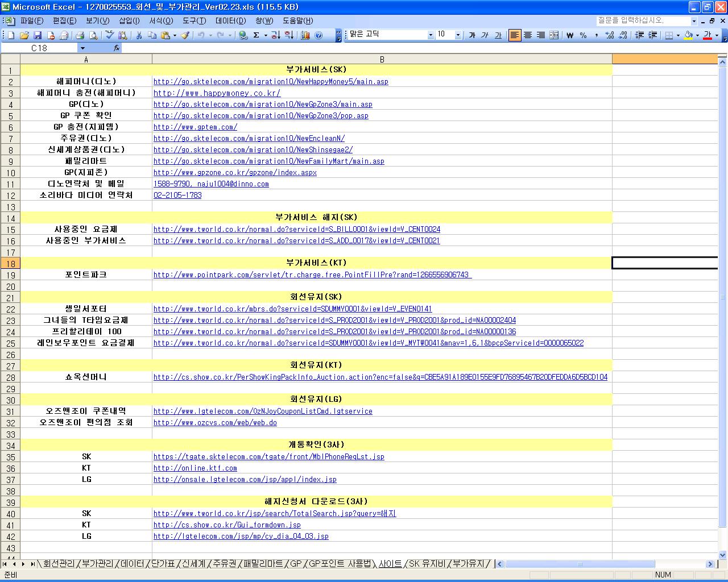Screen dimensions: 728x582
Task: Click the Research binoculars icon
Action: click(x=122, y=35)
